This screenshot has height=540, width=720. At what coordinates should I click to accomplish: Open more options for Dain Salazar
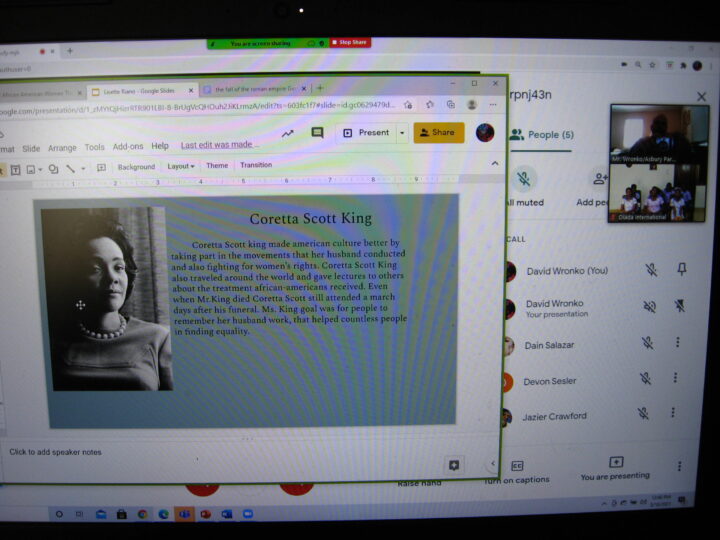coord(677,343)
